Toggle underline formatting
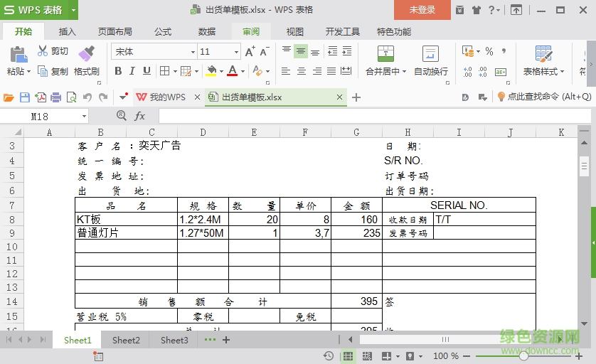This screenshot has height=364, width=596. [x=147, y=71]
